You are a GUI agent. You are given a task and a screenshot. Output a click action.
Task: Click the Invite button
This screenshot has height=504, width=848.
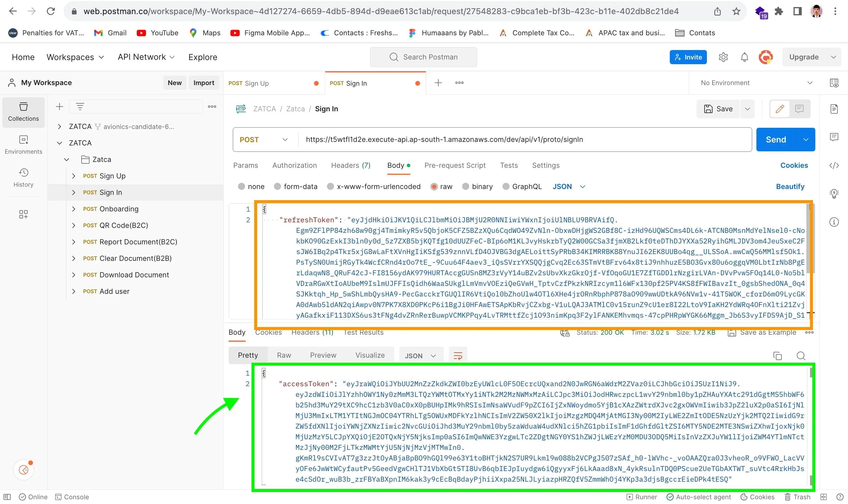688,57
